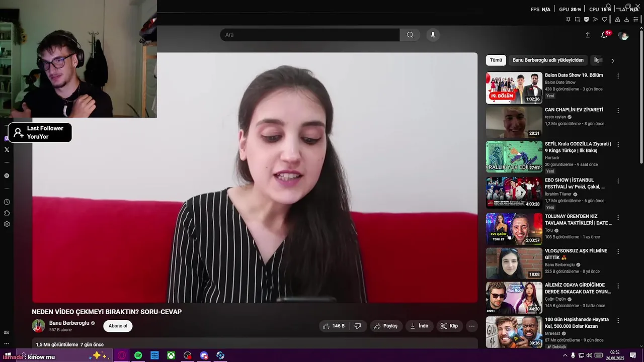Click the YouTube search magnifier button
The width and height of the screenshot is (644, 362).
[410, 35]
